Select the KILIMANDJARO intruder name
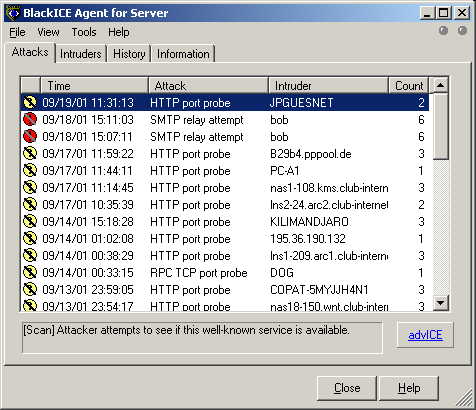Screen dimensions: 476x410 (309, 222)
